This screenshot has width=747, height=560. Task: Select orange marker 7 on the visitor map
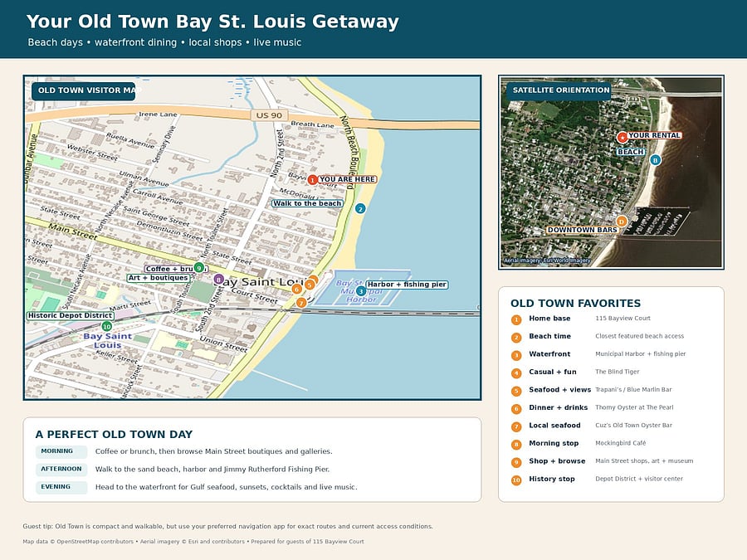coord(300,303)
